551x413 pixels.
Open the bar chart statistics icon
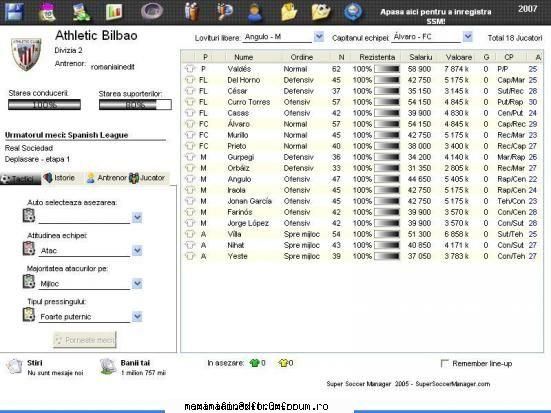tap(114, 12)
